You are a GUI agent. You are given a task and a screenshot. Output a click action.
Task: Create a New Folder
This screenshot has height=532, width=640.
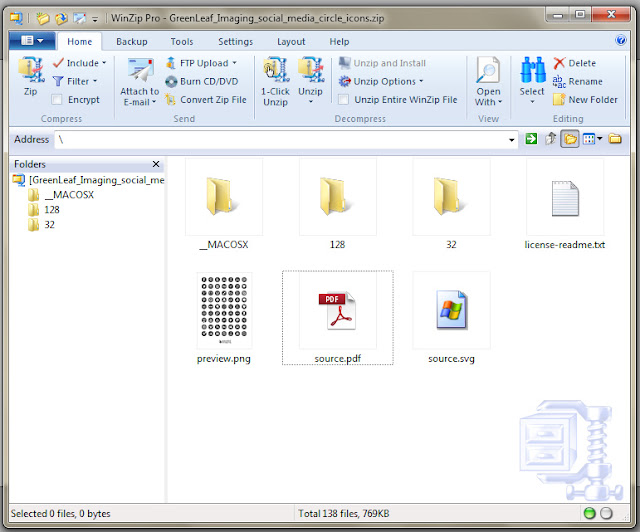(x=585, y=100)
